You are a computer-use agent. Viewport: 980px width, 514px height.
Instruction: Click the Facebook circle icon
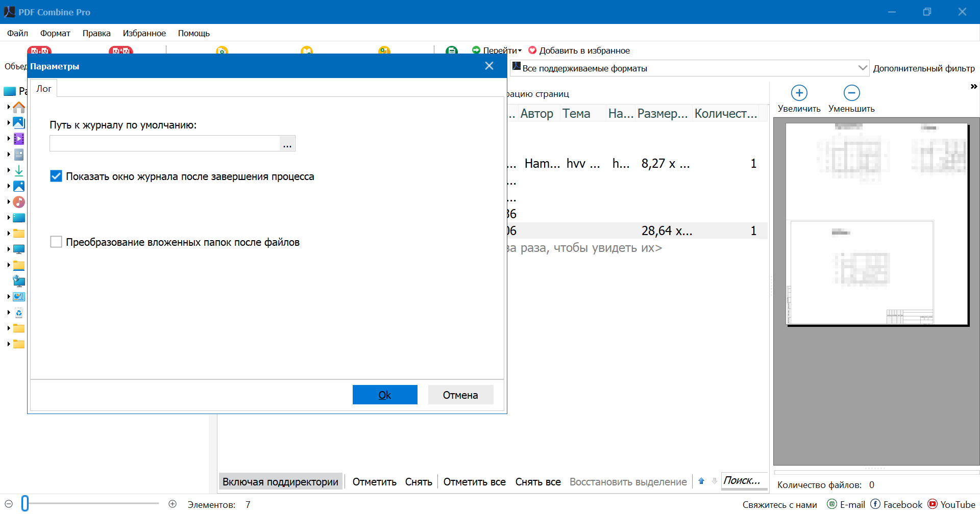coord(875,504)
